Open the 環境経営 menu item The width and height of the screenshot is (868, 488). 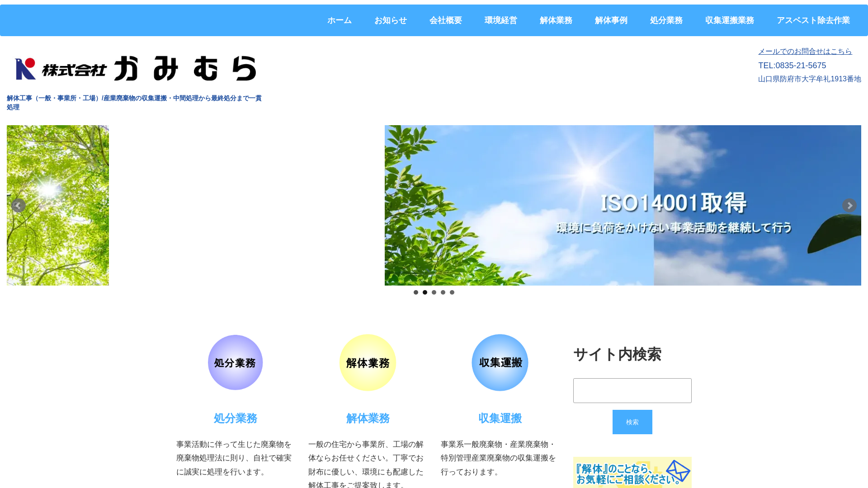coord(501,20)
